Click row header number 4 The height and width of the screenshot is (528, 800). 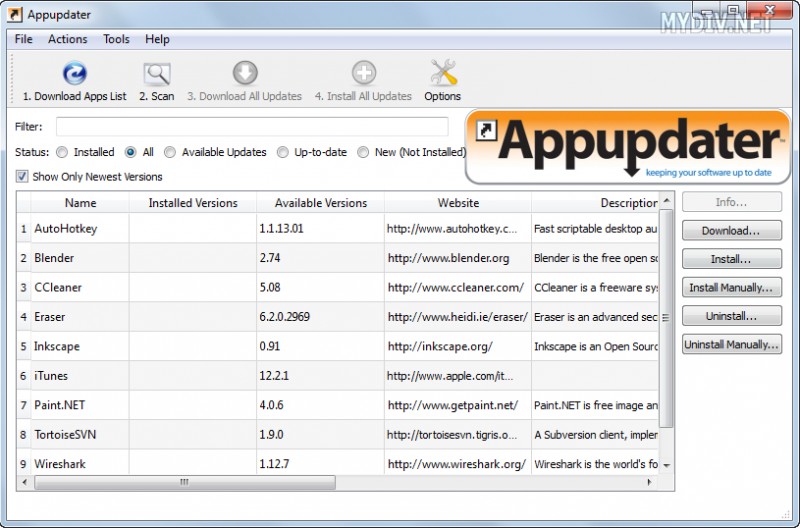[x=23, y=317]
